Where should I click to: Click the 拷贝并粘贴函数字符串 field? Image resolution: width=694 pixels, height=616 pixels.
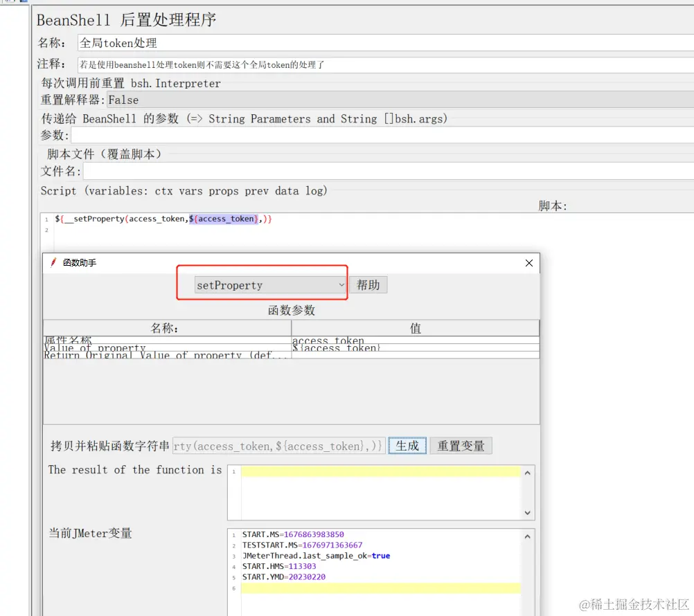pos(279,446)
